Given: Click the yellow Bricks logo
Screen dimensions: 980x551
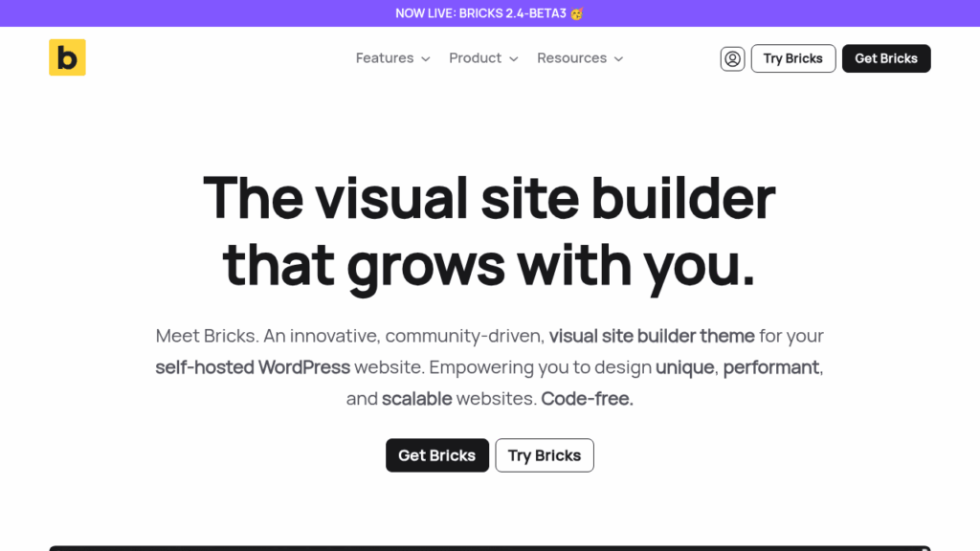Looking at the screenshot, I should [x=68, y=57].
